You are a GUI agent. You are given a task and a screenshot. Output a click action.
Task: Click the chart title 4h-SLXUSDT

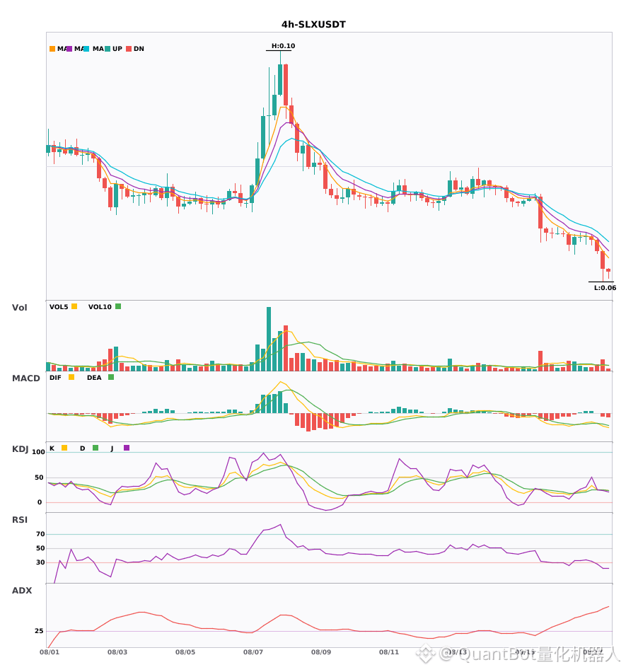(x=313, y=25)
